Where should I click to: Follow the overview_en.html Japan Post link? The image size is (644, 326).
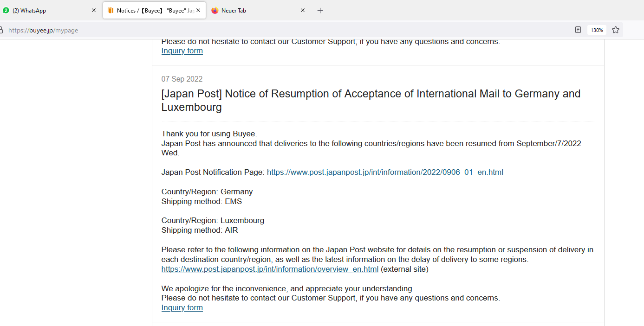(270, 269)
